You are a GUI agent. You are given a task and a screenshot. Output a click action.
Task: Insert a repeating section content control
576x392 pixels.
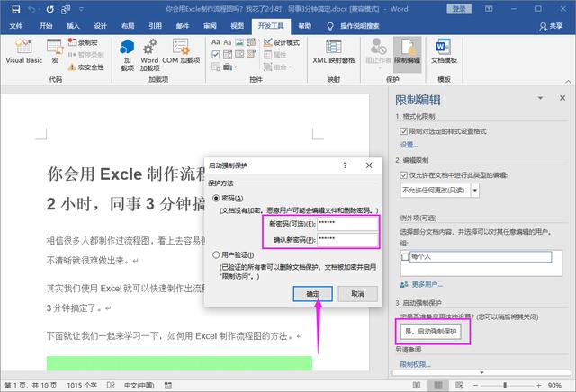[216, 67]
